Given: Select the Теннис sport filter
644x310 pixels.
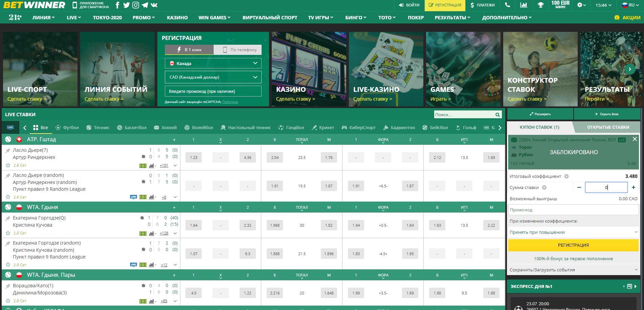Looking at the screenshot, I should (98, 127).
